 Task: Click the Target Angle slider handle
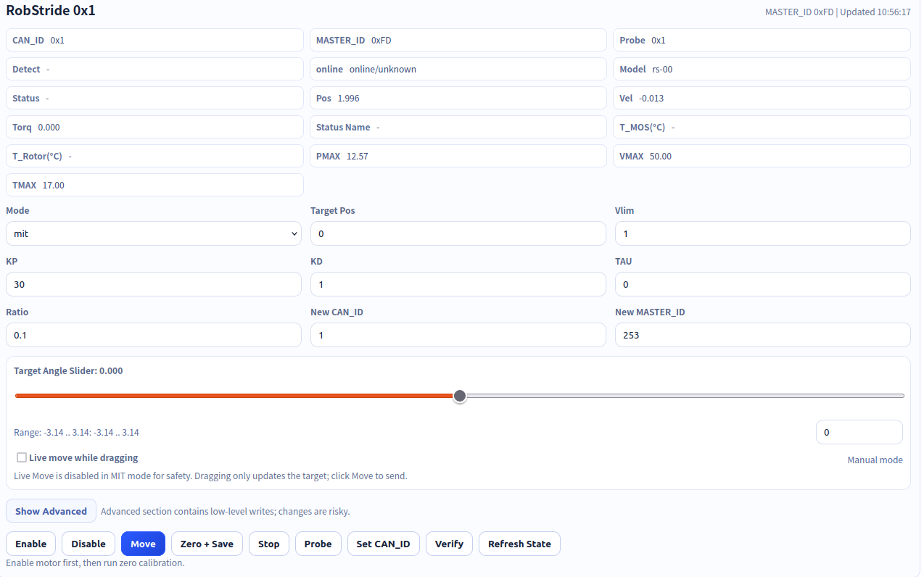point(459,396)
